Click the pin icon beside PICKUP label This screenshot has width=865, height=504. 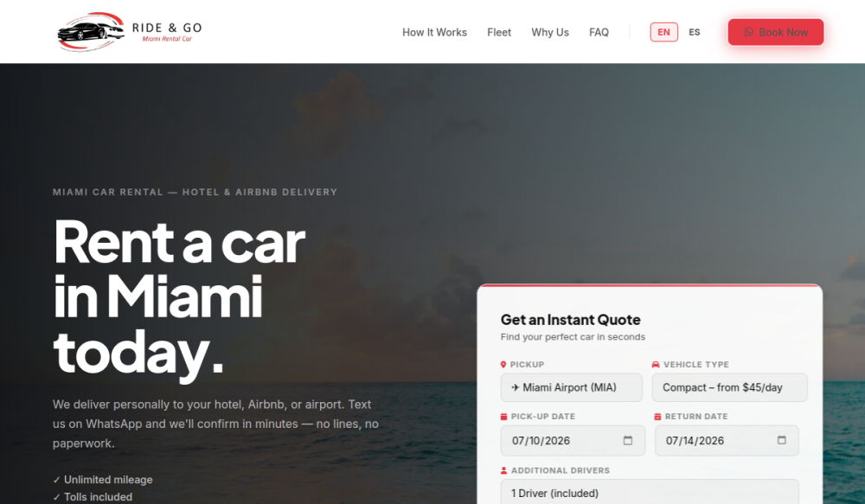(503, 365)
